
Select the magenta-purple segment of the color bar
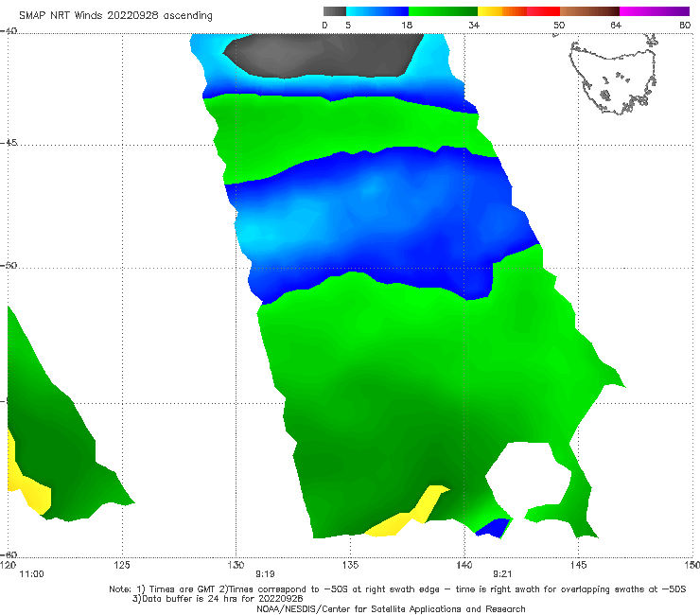(655, 11)
